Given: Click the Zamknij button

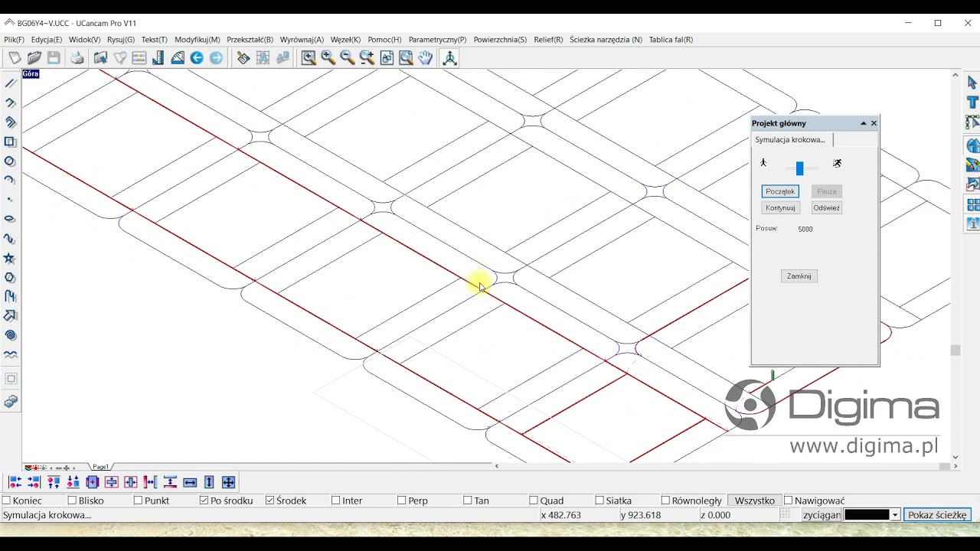Looking at the screenshot, I should 799,276.
